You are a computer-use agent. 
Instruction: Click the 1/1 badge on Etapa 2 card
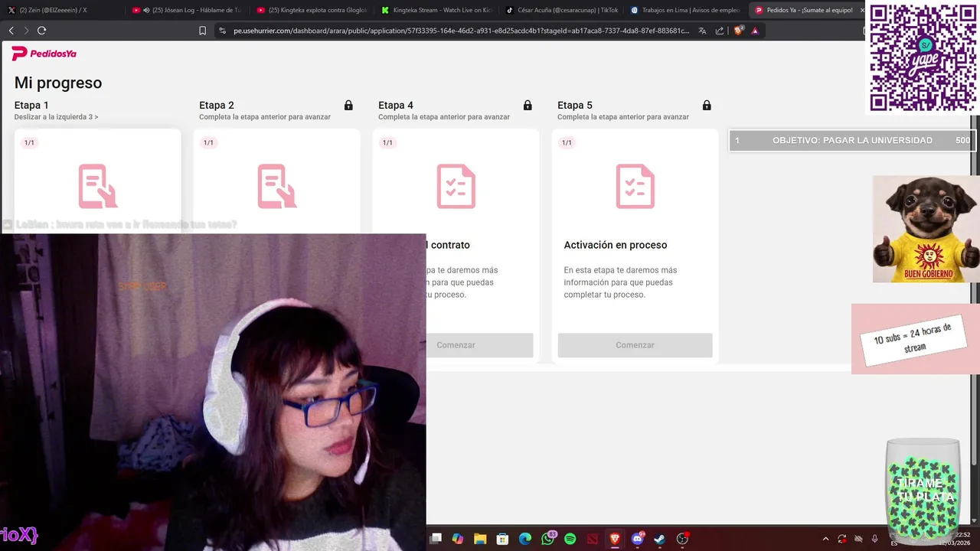tap(208, 143)
